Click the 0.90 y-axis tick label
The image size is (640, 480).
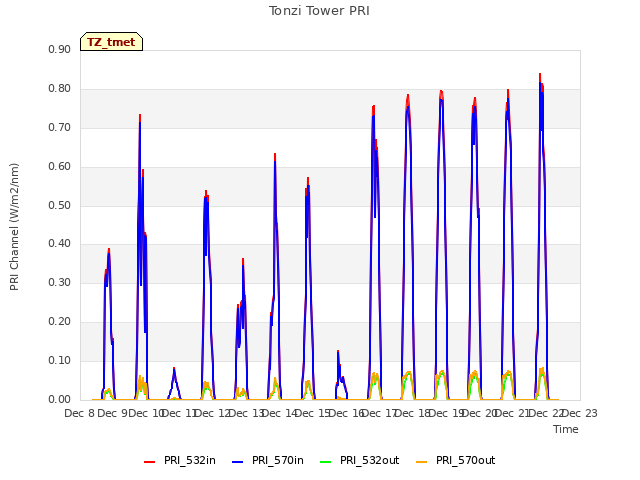click(x=60, y=49)
